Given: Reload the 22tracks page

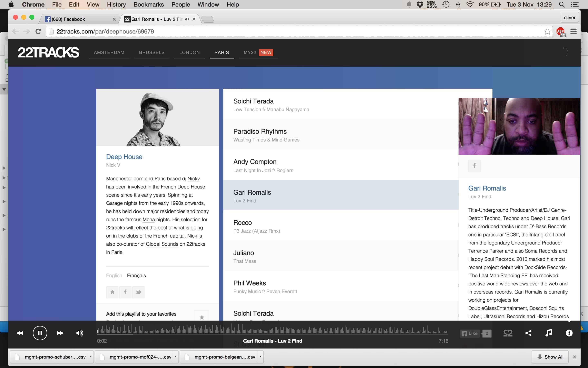Looking at the screenshot, I should coord(38,31).
